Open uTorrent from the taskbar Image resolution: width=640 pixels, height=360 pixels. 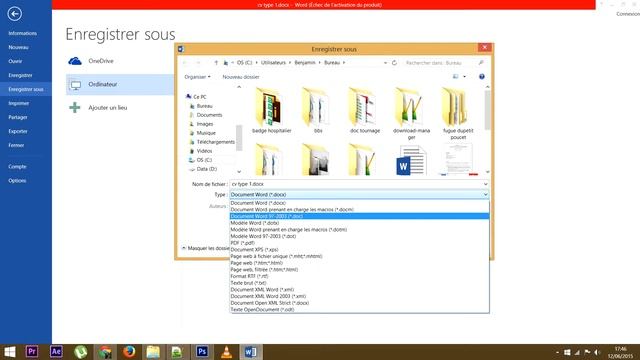[80, 352]
